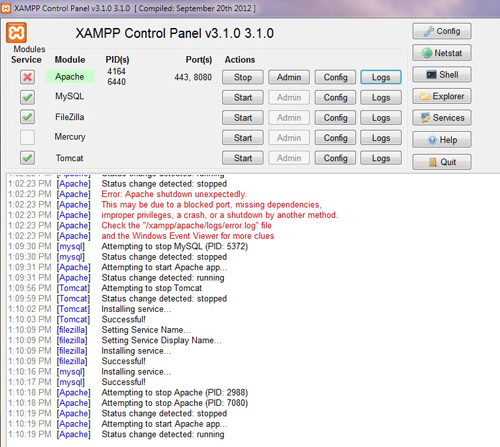Start the FileZilla module
This screenshot has width=500, height=447.
coord(243,118)
